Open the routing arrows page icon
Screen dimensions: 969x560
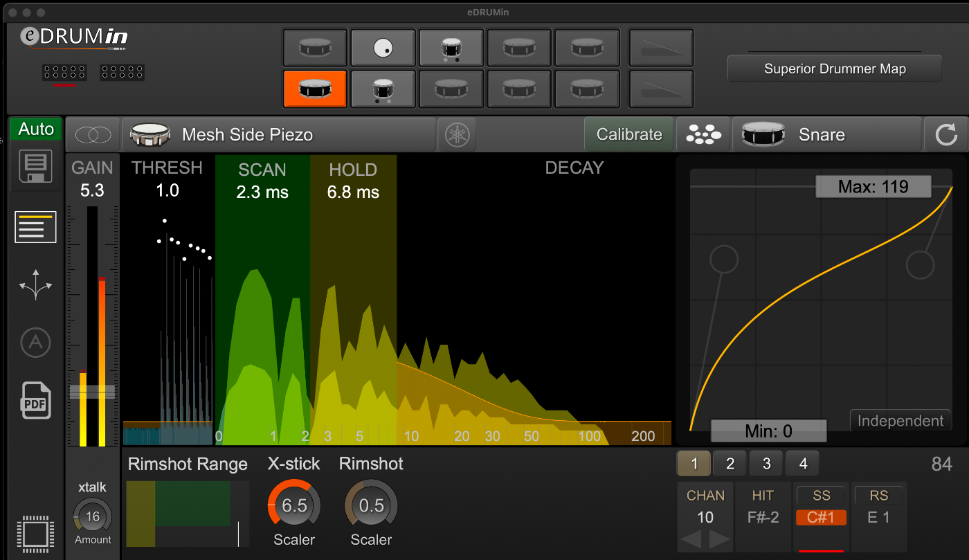pyautogui.click(x=35, y=284)
